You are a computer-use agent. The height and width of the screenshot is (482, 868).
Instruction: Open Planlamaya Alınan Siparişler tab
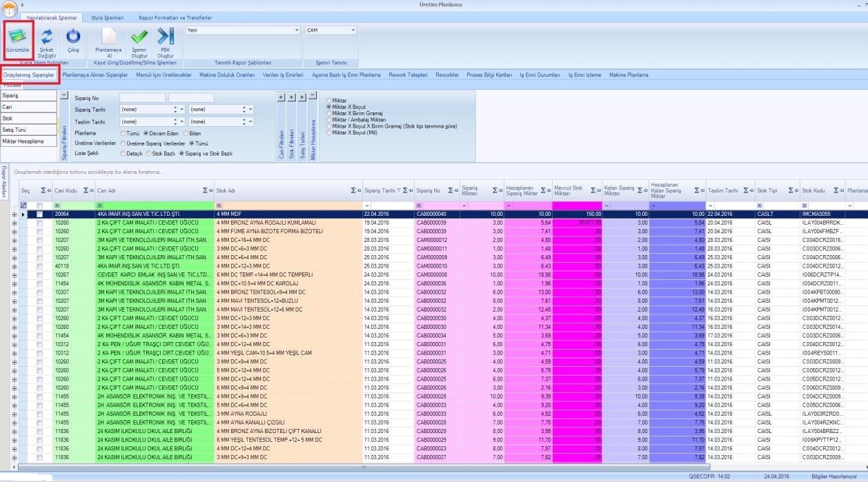pyautogui.click(x=95, y=74)
